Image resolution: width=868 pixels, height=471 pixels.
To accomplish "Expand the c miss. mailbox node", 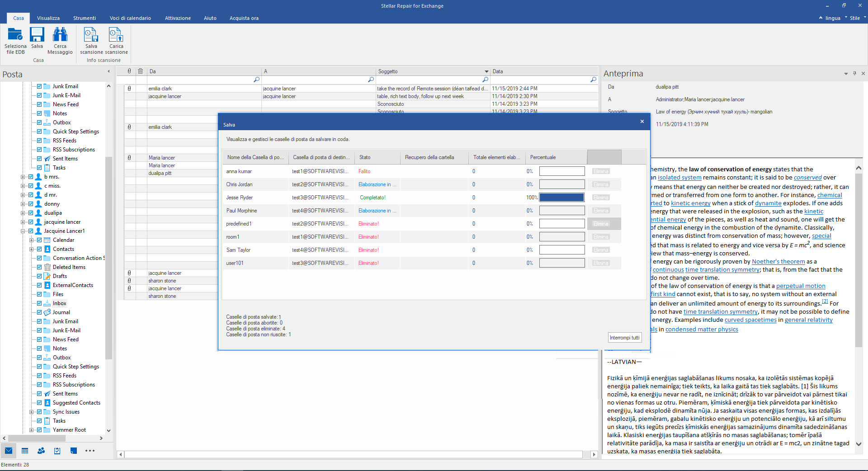I will 23,186.
